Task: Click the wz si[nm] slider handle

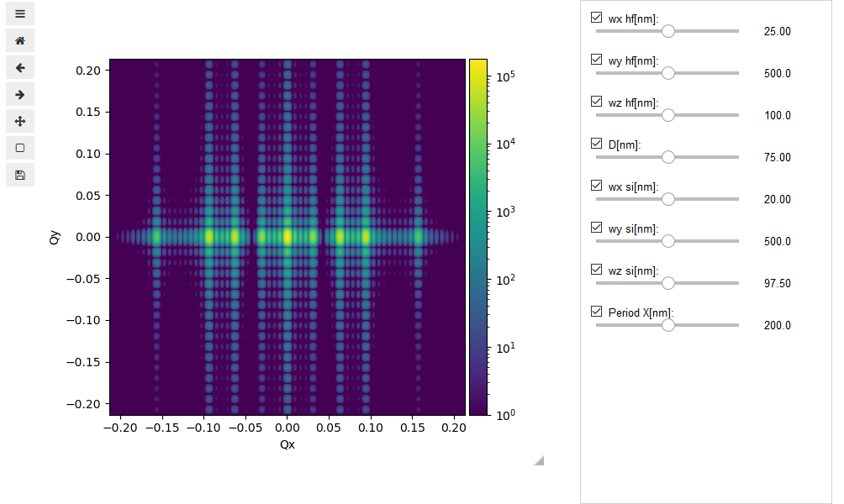Action: click(668, 283)
